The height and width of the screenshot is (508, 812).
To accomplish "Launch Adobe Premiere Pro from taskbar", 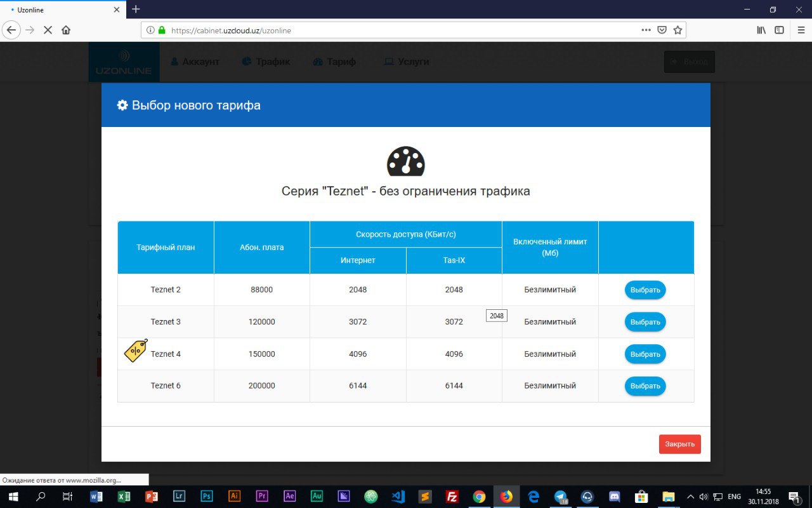I will pyautogui.click(x=262, y=497).
